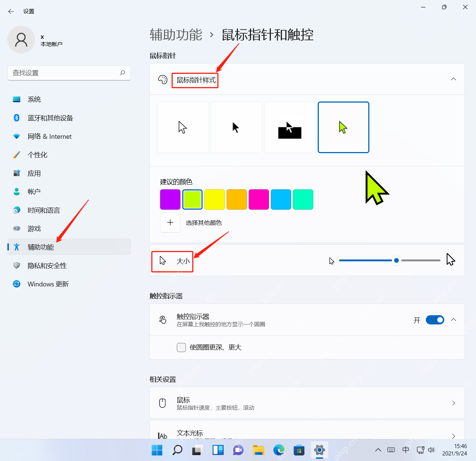The height and width of the screenshot is (461, 476).
Task: Click the back arrow in Settings
Action: pyautogui.click(x=11, y=11)
